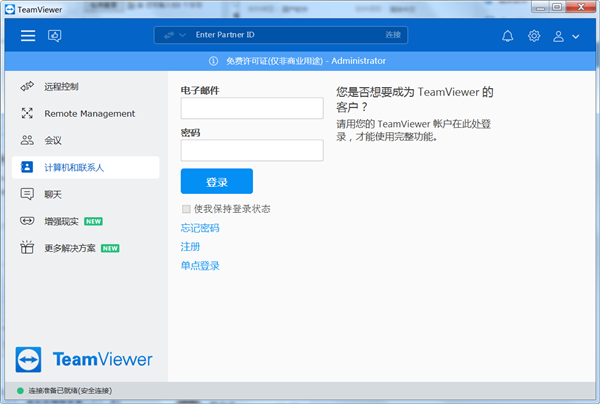Open the hamburger menu icon
Image resolution: width=600 pixels, height=404 pixels.
coord(28,36)
